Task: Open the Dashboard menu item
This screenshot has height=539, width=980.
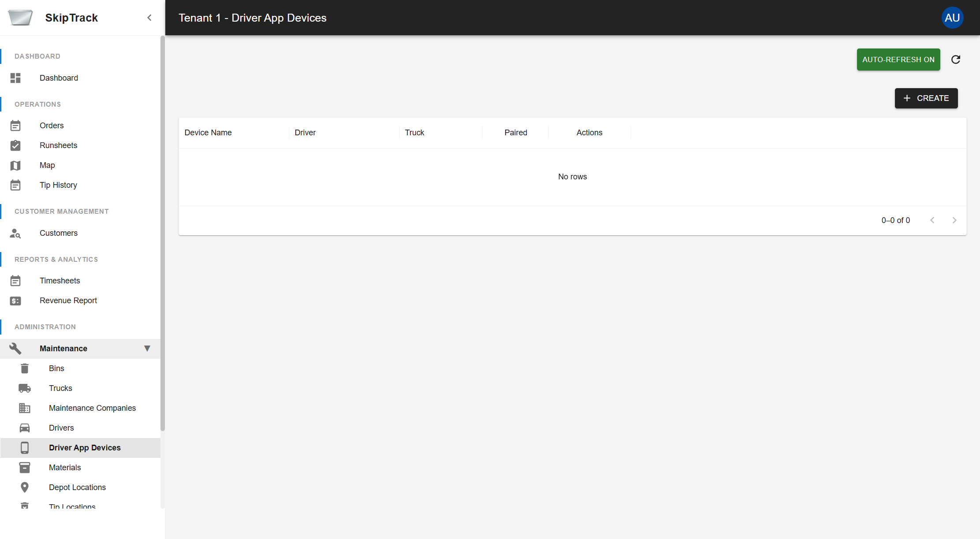Action: pos(59,78)
